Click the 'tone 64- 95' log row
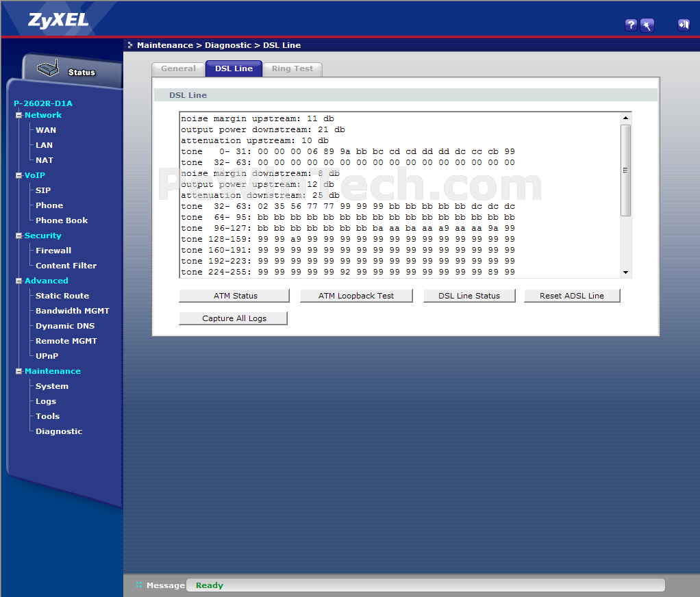700x597 pixels. 348,217
